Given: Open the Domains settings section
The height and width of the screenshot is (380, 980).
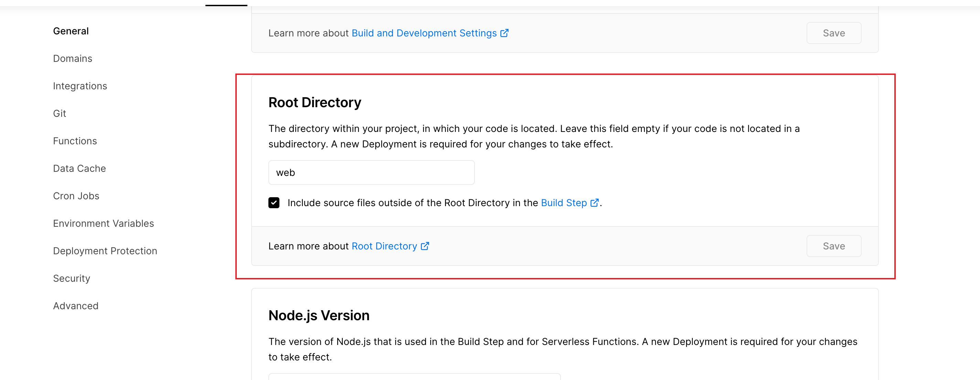Looking at the screenshot, I should [x=72, y=58].
